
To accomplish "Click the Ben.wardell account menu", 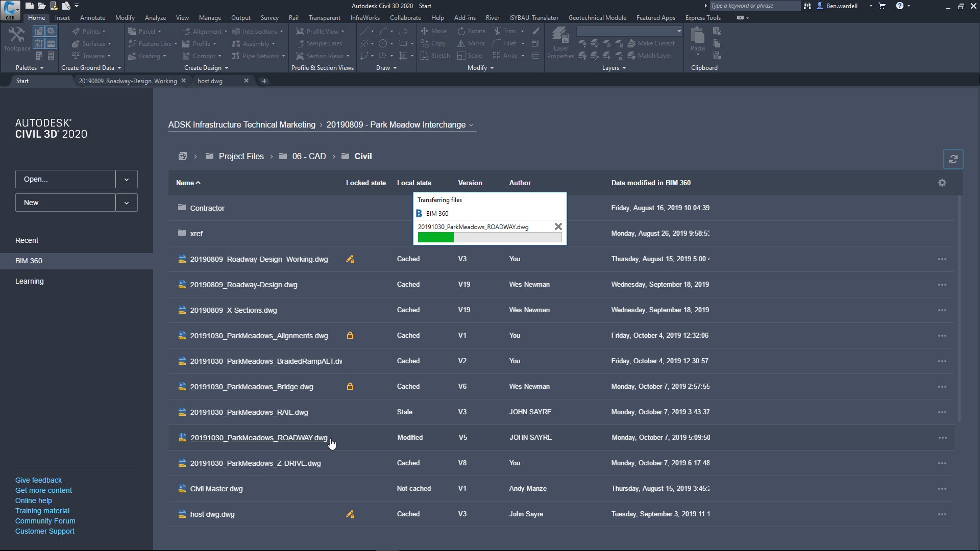I will point(844,6).
